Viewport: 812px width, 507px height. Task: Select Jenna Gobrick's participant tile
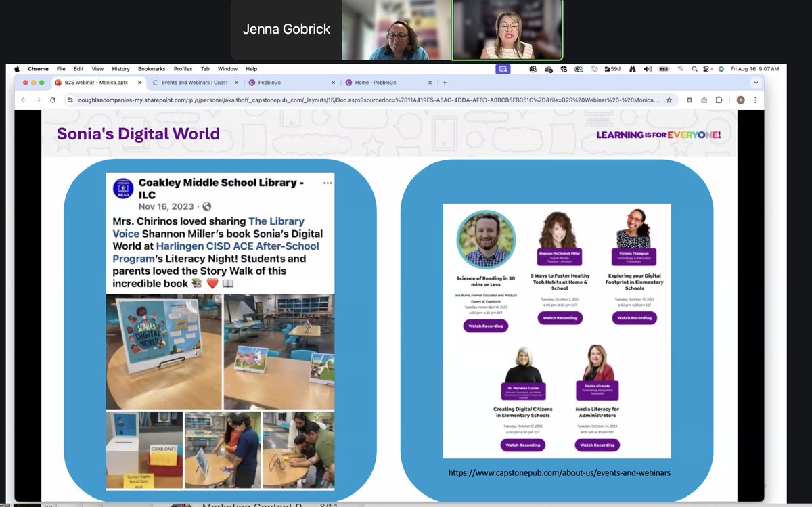point(286,30)
